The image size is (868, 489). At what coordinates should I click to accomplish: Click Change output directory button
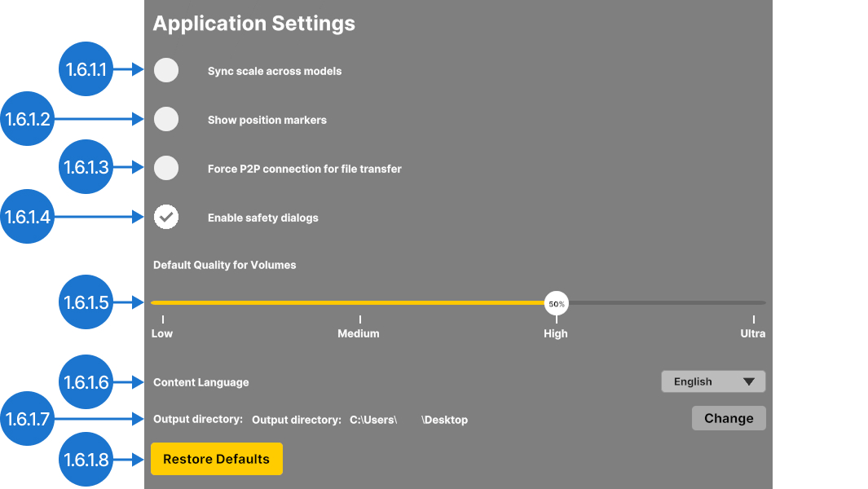pyautogui.click(x=729, y=418)
